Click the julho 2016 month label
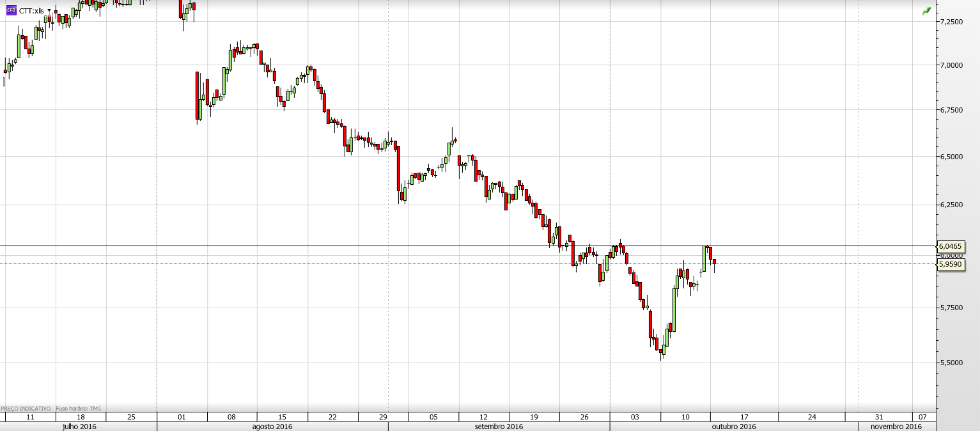 coord(79,426)
